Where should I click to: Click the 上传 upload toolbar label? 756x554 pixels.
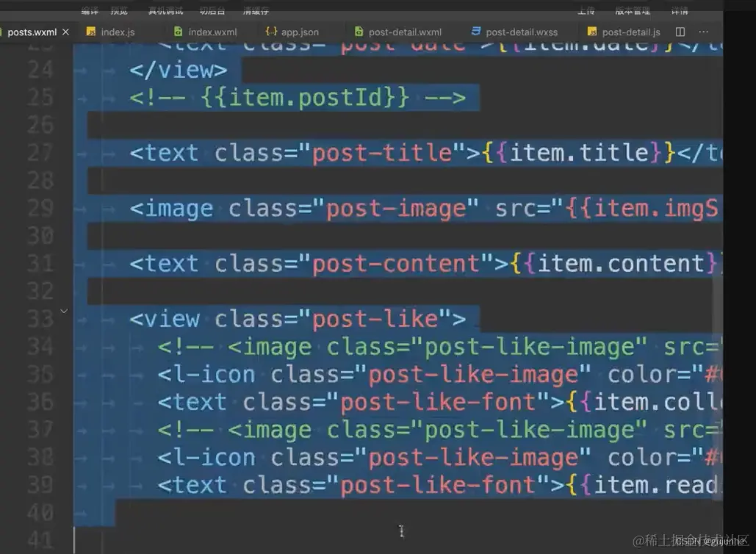click(586, 10)
